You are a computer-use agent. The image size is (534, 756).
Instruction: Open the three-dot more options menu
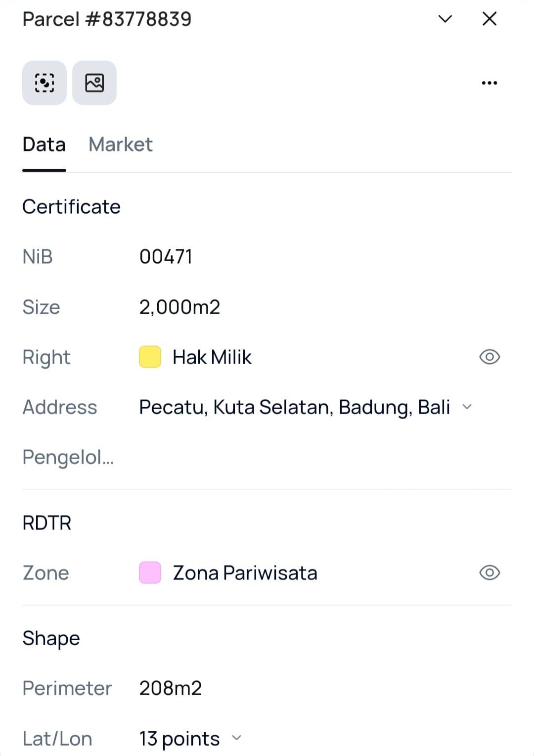489,83
